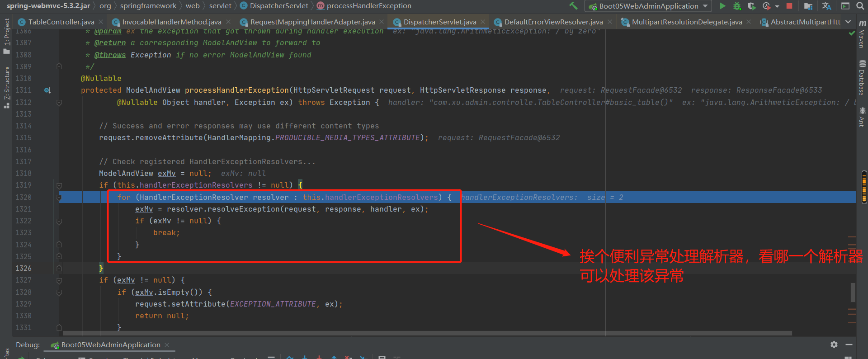Click the processHandlerException breadcrumb
This screenshot has width=868, height=359.
pos(364,6)
